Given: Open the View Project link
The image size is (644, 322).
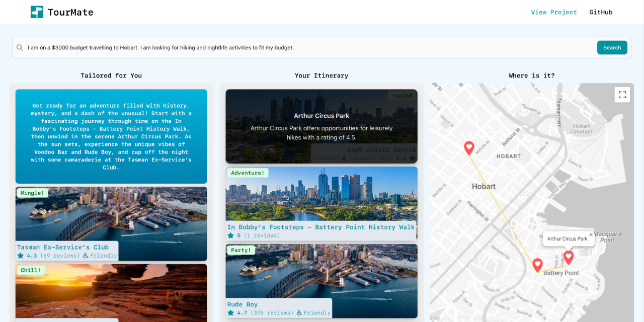Looking at the screenshot, I should point(553,12).
